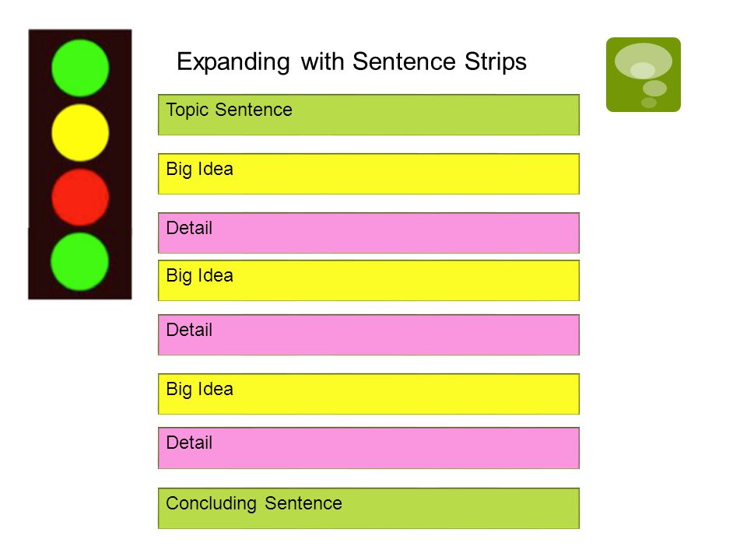Screen dimensions: 747x560
Task: Select the word Strips in the title
Action: [496, 62]
